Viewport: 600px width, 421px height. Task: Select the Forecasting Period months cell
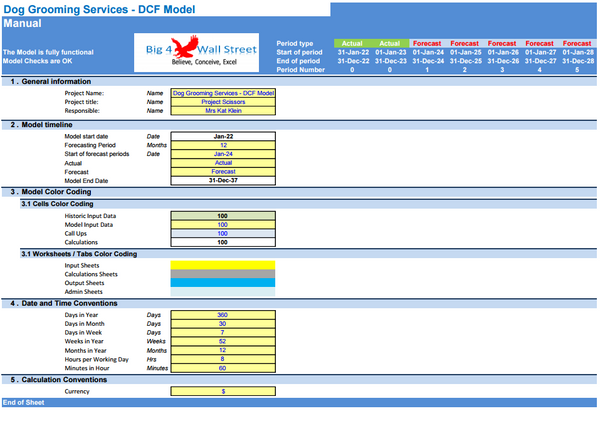223,145
